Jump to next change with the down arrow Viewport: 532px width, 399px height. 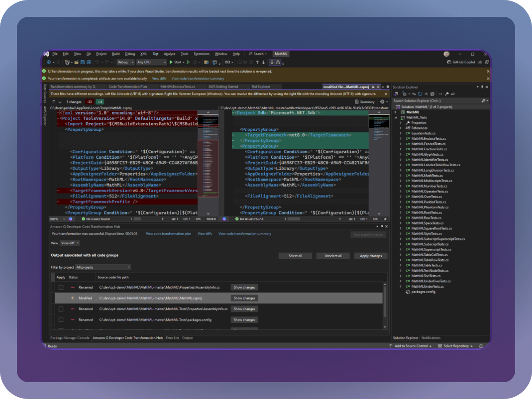[x=59, y=102]
